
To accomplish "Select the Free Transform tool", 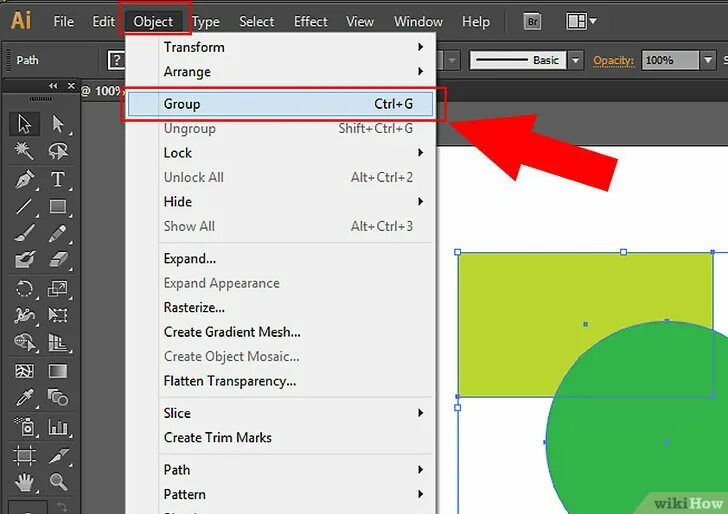I will pyautogui.click(x=58, y=315).
